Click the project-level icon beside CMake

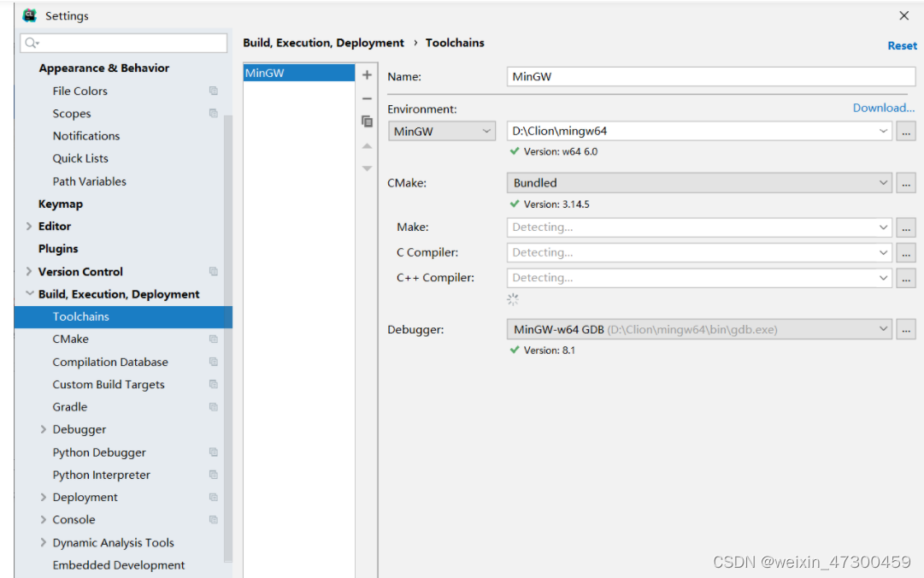tap(214, 339)
